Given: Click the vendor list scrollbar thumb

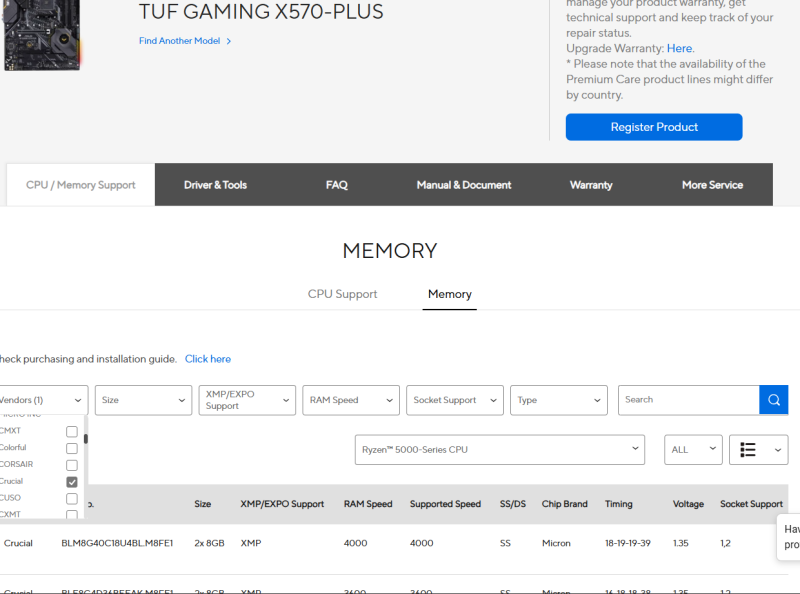Looking at the screenshot, I should point(86,439).
